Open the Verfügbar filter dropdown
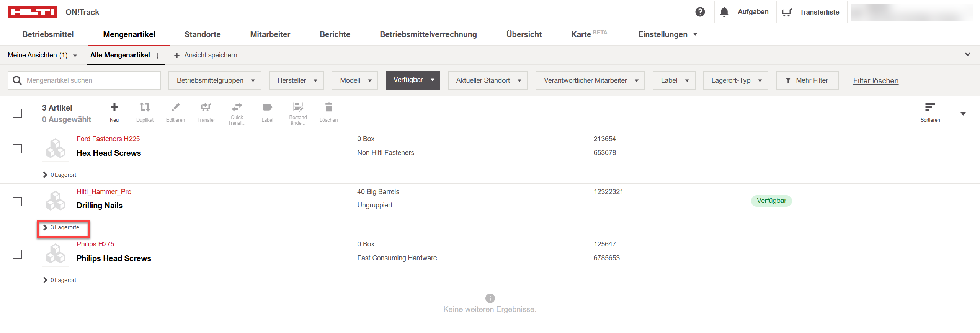The width and height of the screenshot is (980, 333). pyautogui.click(x=413, y=80)
